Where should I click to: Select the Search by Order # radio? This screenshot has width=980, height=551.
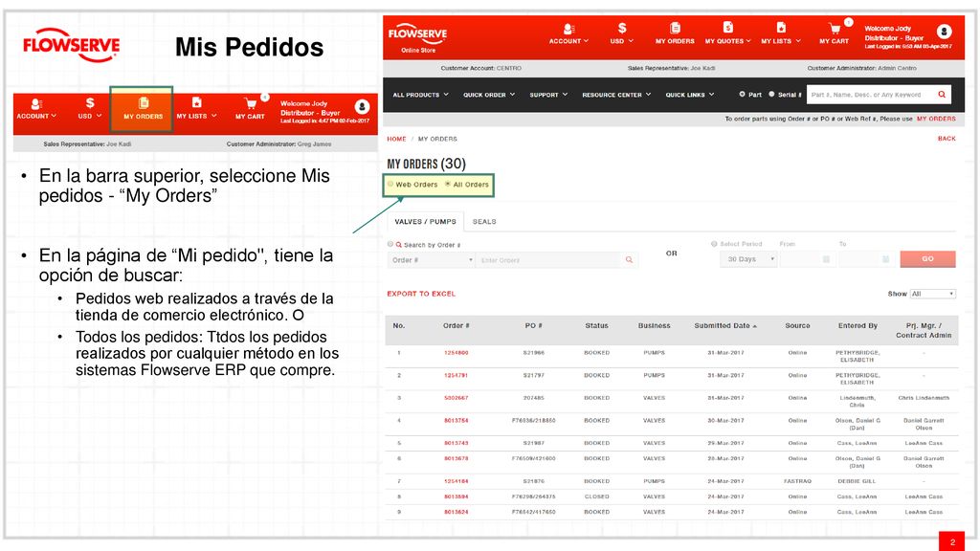[390, 244]
